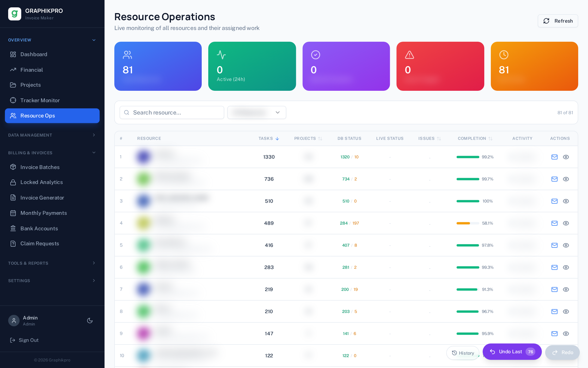Click the blue total resources card icon
The width and height of the screenshot is (588, 368).
click(127, 55)
